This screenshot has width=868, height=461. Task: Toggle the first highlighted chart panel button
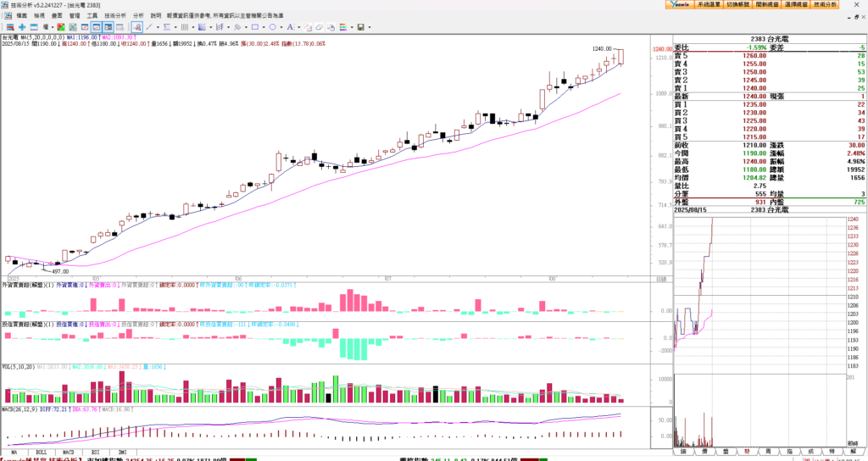point(97,26)
